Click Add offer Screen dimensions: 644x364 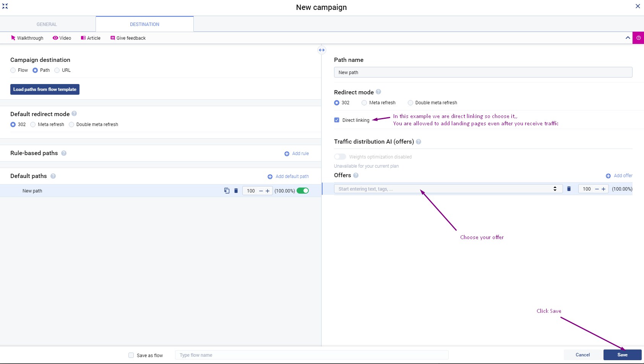619,176
